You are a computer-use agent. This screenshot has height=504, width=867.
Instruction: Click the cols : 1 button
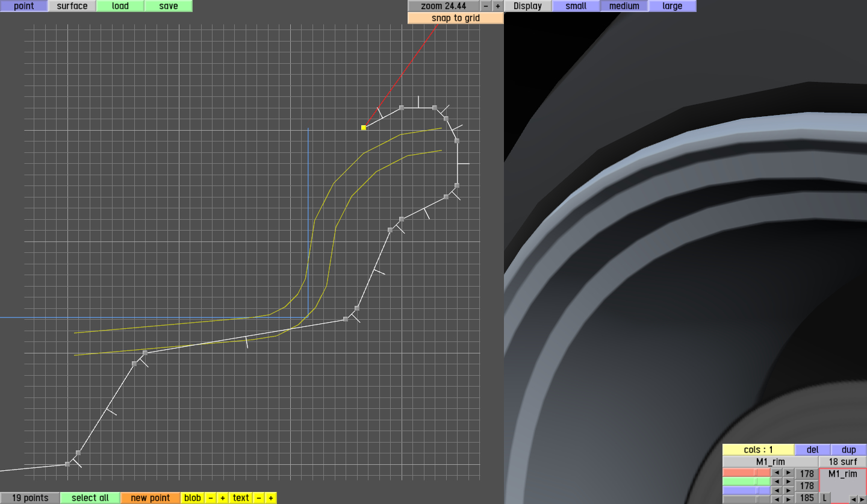pyautogui.click(x=759, y=450)
